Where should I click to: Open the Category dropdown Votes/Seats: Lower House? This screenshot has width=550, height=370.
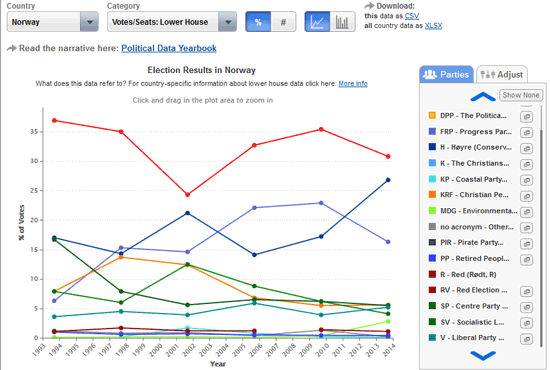click(172, 22)
